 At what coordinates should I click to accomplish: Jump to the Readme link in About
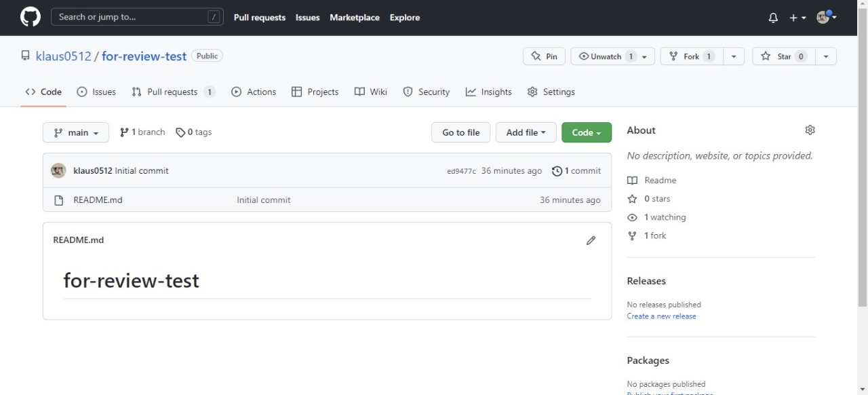pyautogui.click(x=652, y=181)
